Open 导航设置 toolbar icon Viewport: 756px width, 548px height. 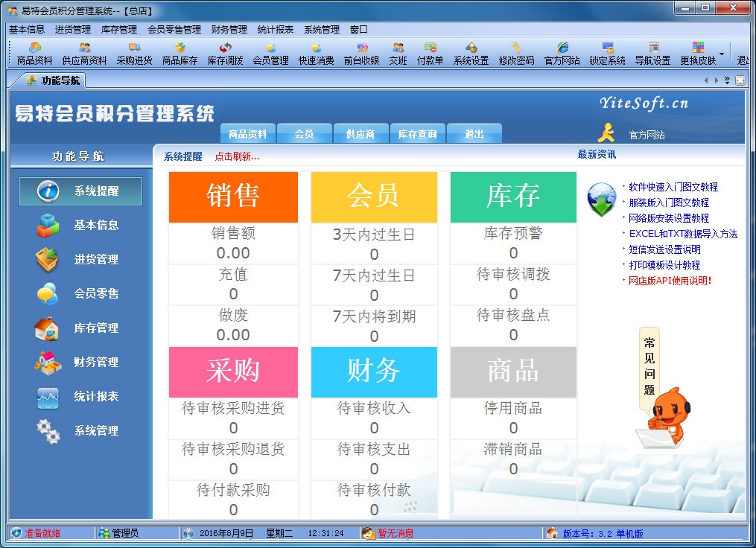[652, 54]
